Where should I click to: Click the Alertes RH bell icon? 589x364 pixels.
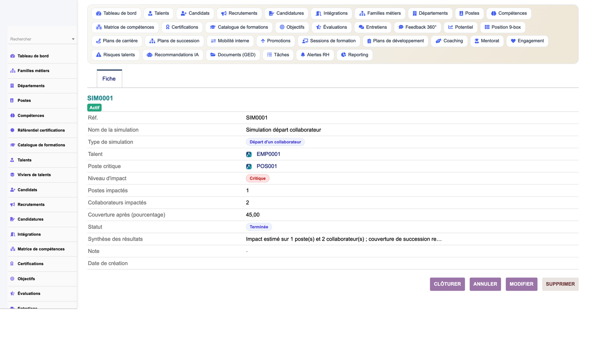click(x=303, y=55)
